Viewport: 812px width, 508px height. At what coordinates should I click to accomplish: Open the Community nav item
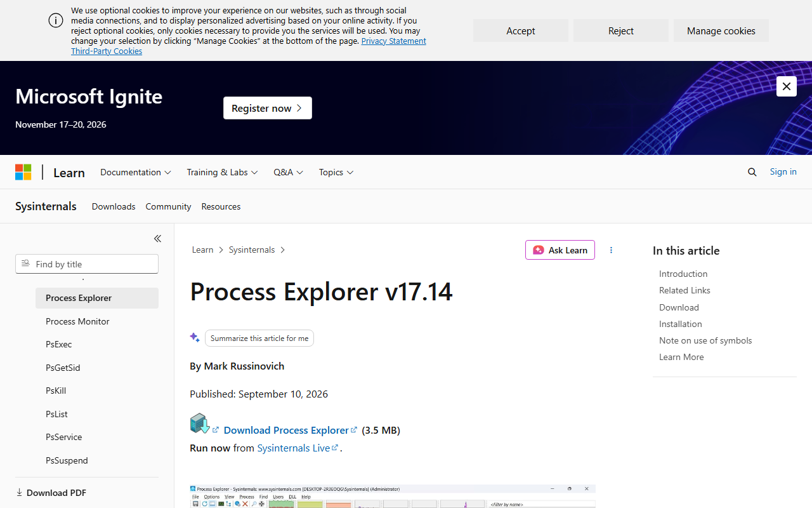[168, 206]
